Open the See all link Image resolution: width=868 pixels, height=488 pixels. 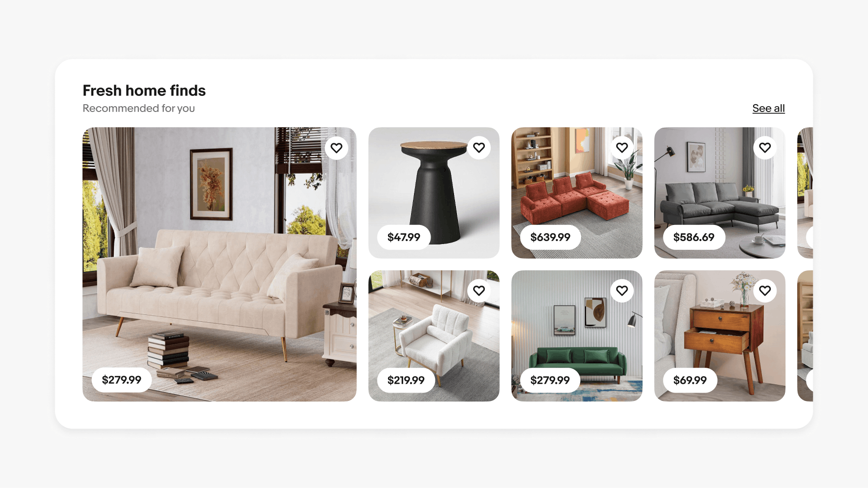point(768,109)
